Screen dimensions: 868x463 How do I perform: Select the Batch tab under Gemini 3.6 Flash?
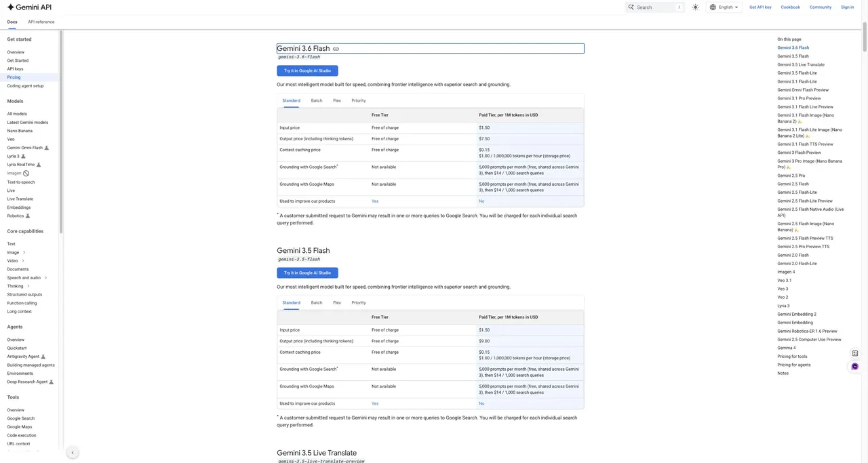click(317, 100)
